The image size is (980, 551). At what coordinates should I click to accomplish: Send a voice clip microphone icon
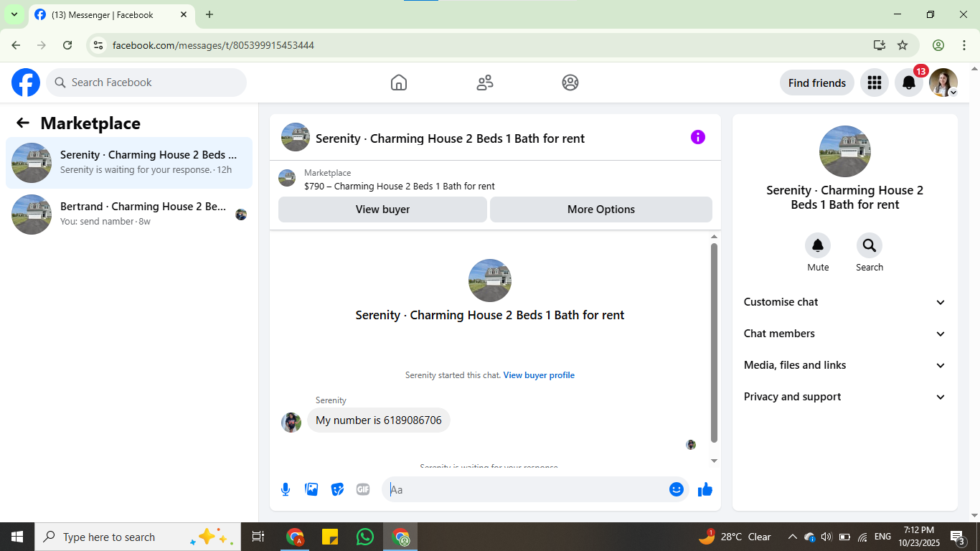[286, 489]
